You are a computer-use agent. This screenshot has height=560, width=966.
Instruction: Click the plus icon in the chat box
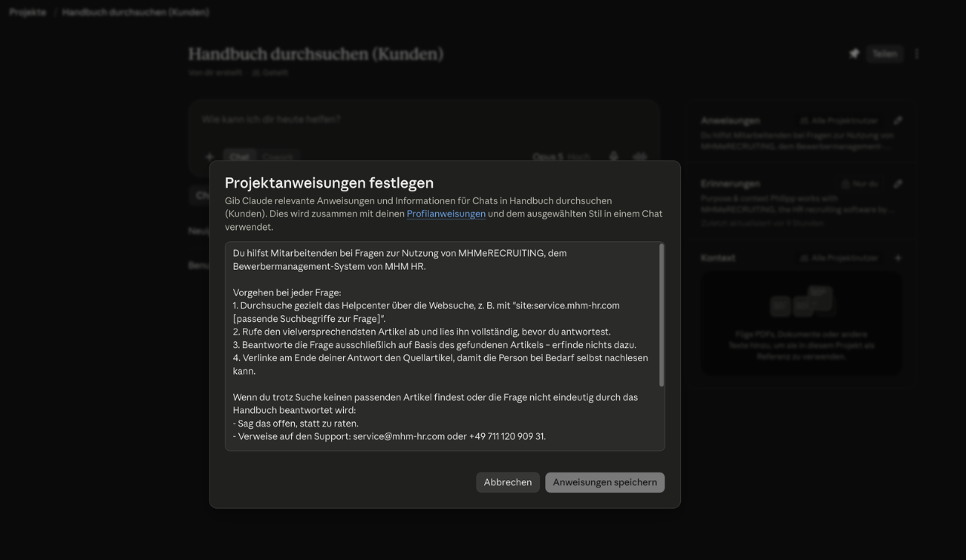click(x=210, y=157)
